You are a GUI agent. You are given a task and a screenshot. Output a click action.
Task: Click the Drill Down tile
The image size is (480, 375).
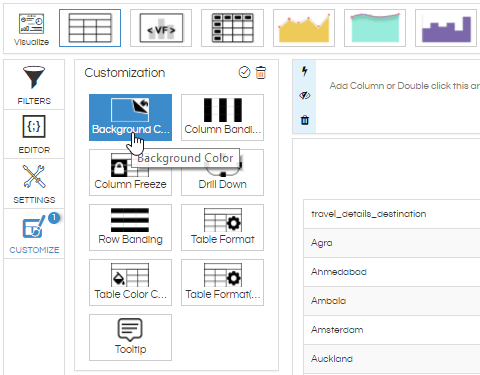[x=222, y=172]
